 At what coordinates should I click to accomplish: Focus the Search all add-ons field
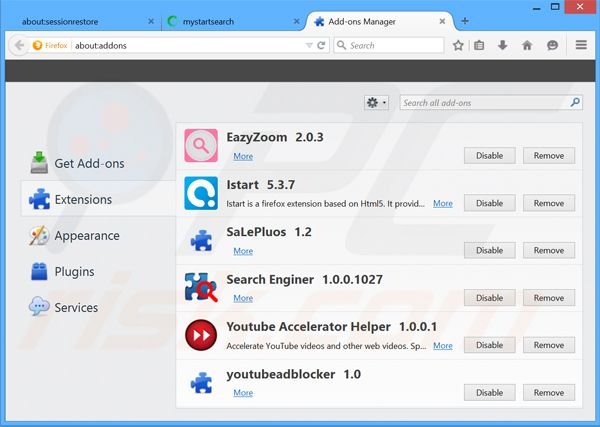click(x=491, y=103)
